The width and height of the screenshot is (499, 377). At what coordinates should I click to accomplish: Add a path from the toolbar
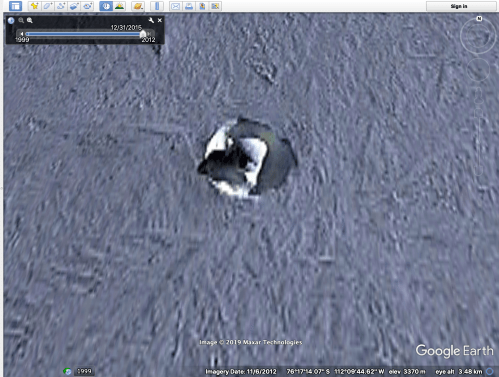pos(61,6)
